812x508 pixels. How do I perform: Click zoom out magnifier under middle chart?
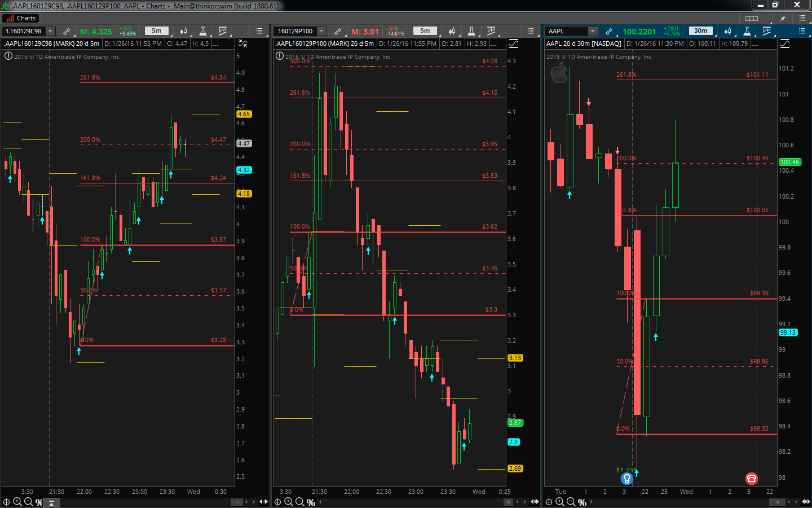[x=299, y=502]
